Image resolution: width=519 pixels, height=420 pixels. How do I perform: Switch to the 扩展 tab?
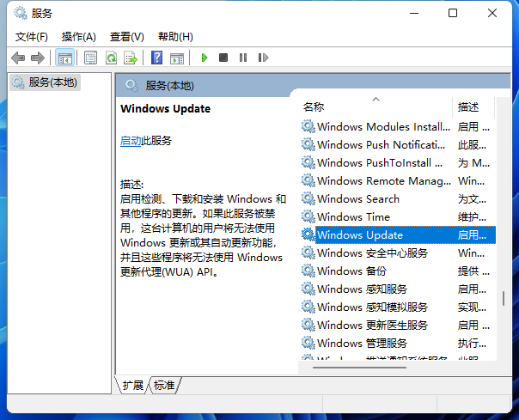[133, 386]
